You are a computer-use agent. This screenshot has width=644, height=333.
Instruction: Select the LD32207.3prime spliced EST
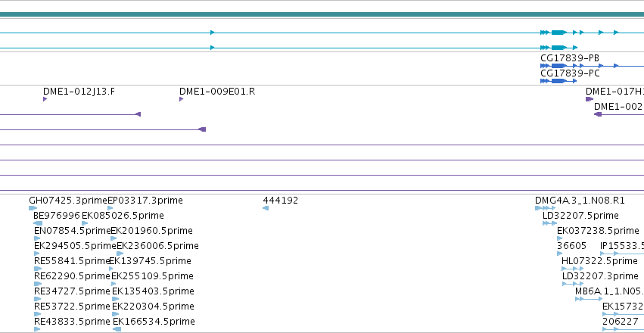(x=573, y=284)
